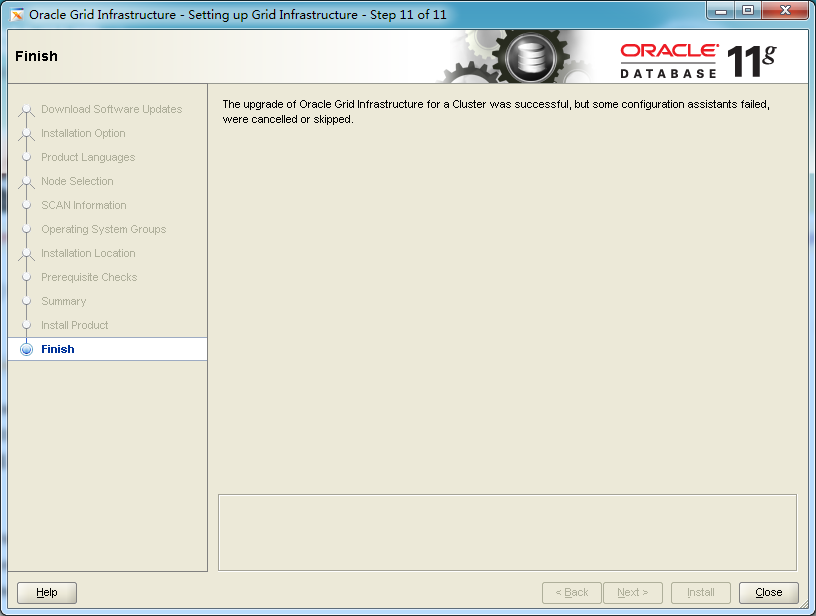Click the window resize grip corner
816x616 pixels.
[804, 606]
